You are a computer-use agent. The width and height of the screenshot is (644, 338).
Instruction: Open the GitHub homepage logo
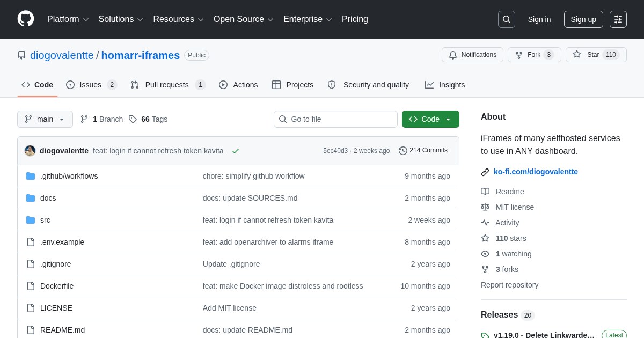(26, 19)
